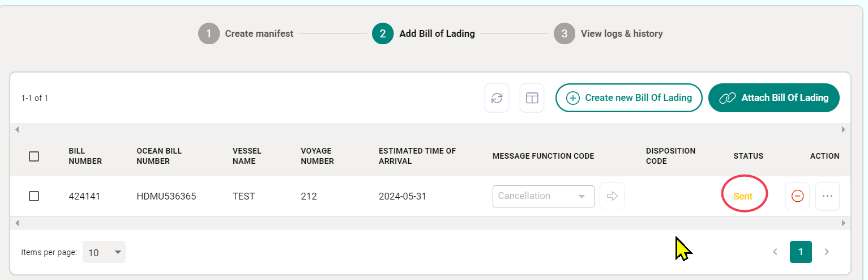The width and height of the screenshot is (868, 280).
Task: Go to Create manifest step
Action: tap(246, 33)
